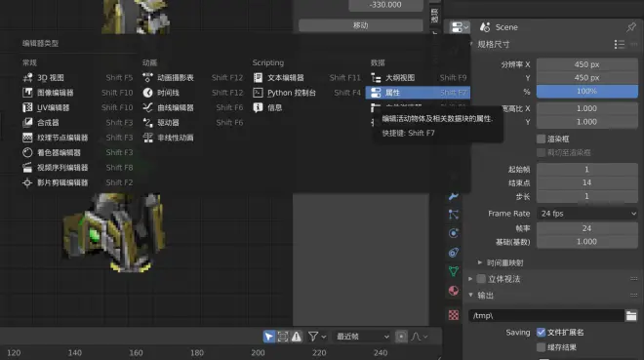
Task: Click the 驱动器 drivers icon
Action: coord(147,122)
